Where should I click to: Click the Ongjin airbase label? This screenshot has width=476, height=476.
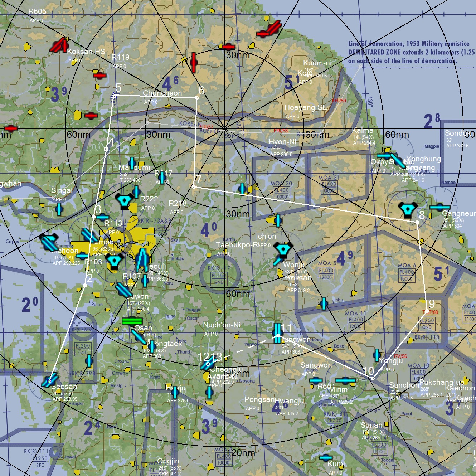(x=168, y=461)
